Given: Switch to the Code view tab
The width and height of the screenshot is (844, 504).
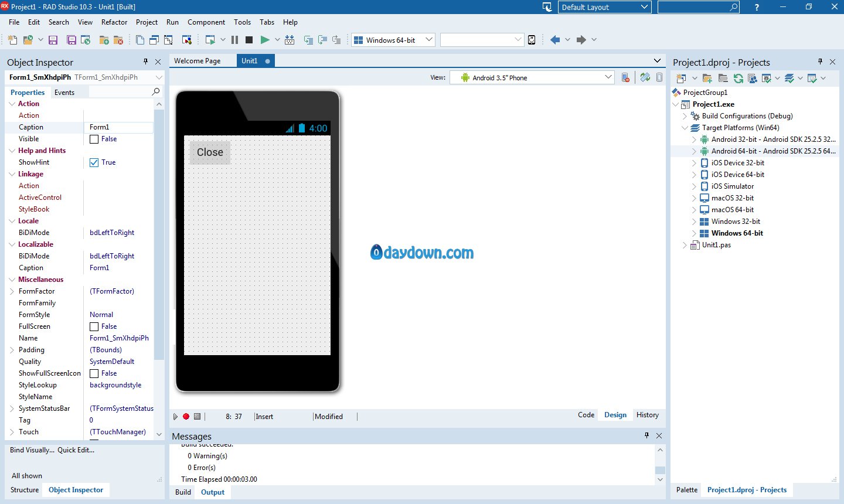Looking at the screenshot, I should coord(586,415).
